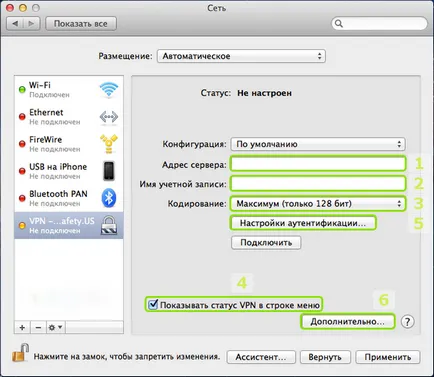434x377 pixels.
Task: Click the yellow FireWire icon
Action: pyautogui.click(x=109, y=144)
